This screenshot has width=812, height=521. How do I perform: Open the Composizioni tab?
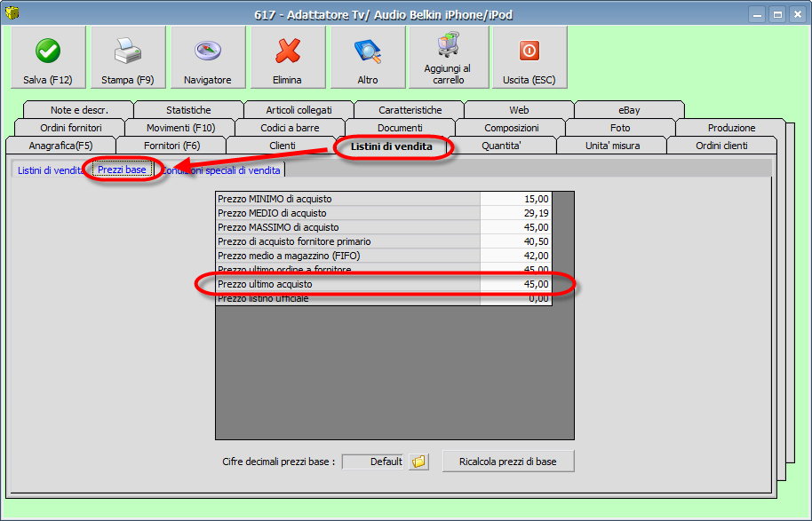[x=511, y=128]
